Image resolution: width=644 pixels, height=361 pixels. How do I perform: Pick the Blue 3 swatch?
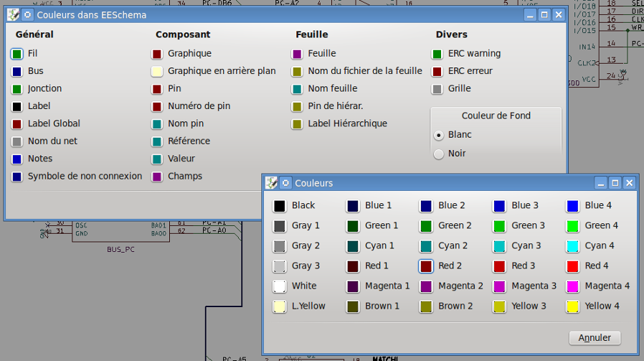pos(499,206)
